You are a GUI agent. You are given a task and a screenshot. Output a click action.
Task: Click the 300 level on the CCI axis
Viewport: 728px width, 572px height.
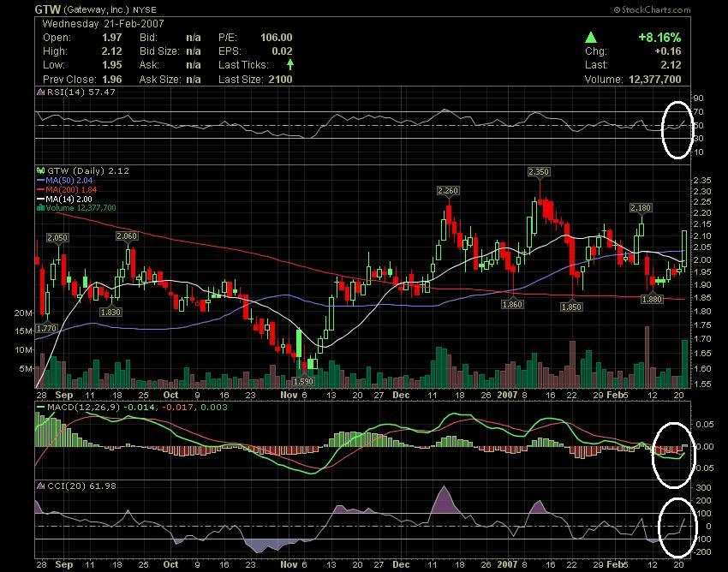[x=704, y=487]
